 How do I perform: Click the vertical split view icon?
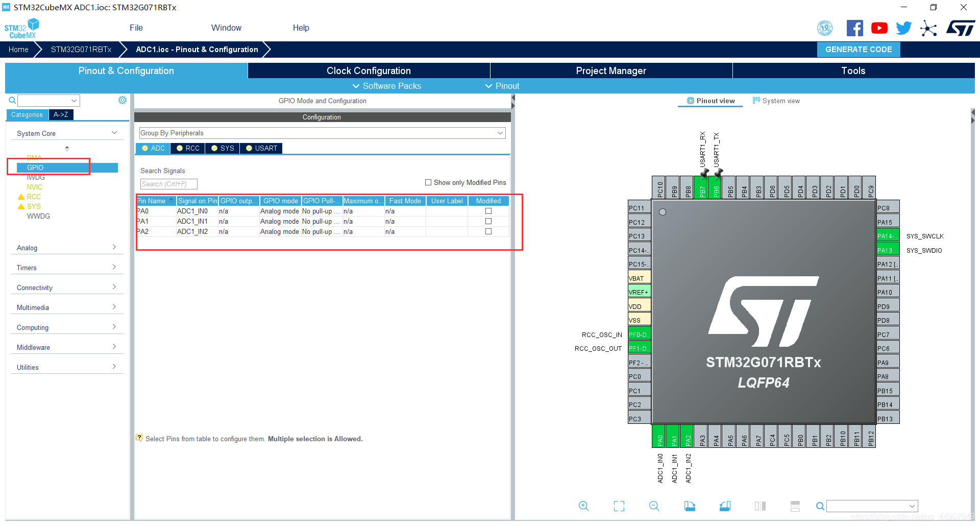[795, 506]
